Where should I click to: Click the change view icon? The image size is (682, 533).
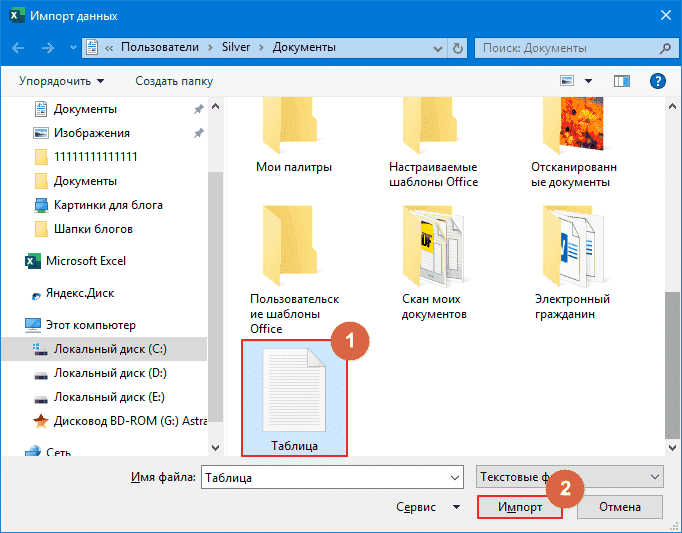(567, 80)
